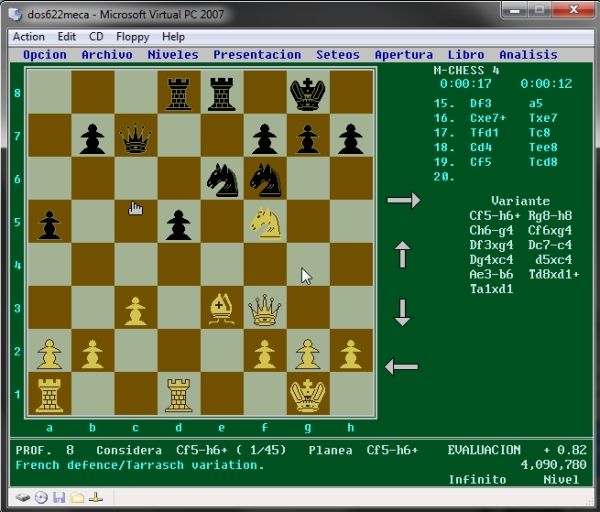Image resolution: width=600 pixels, height=512 pixels.
Task: Click the hard disk status icon
Action: [23, 497]
